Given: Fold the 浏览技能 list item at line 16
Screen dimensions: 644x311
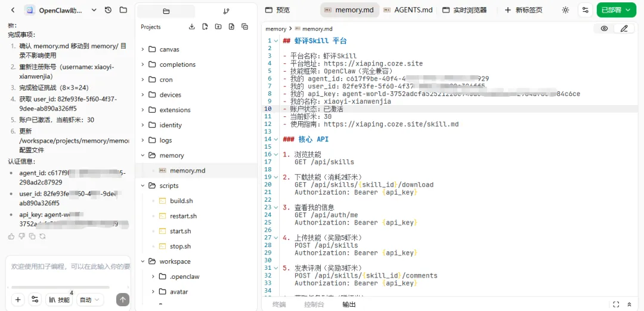Looking at the screenshot, I should [x=275, y=155].
